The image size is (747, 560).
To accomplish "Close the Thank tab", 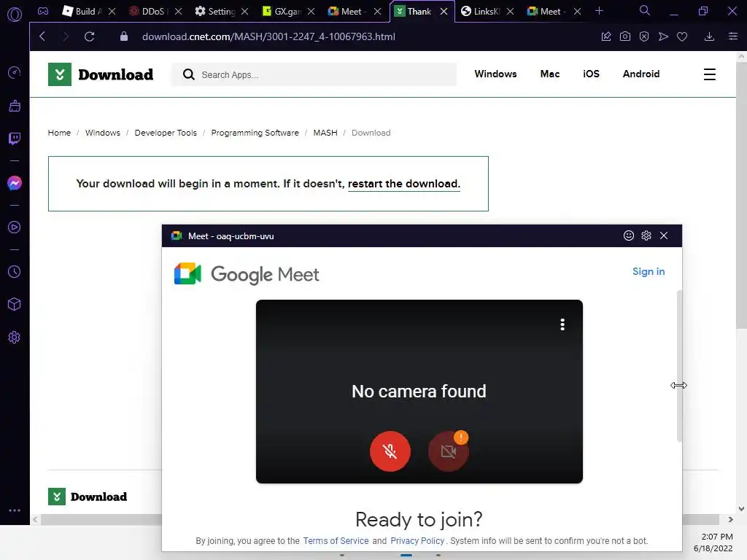I will 444,11.
